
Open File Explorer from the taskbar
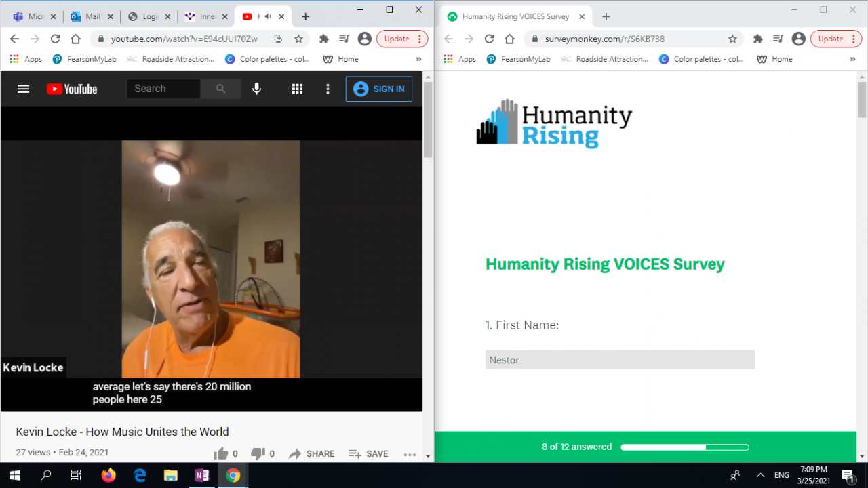(x=171, y=475)
